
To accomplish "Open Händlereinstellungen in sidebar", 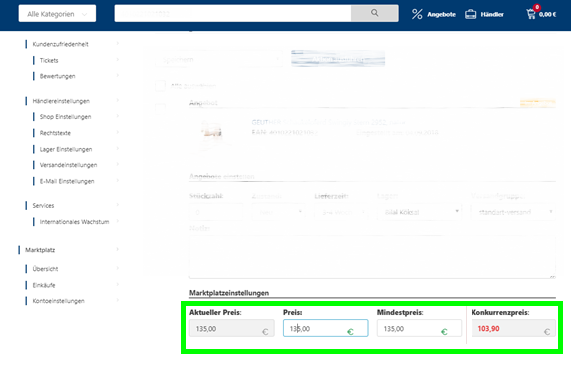I will 61,101.
